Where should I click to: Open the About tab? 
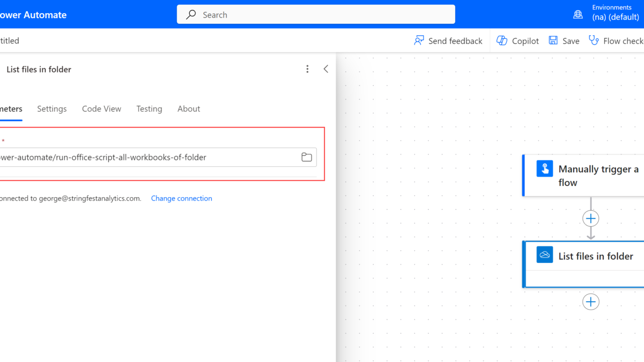tap(189, 109)
